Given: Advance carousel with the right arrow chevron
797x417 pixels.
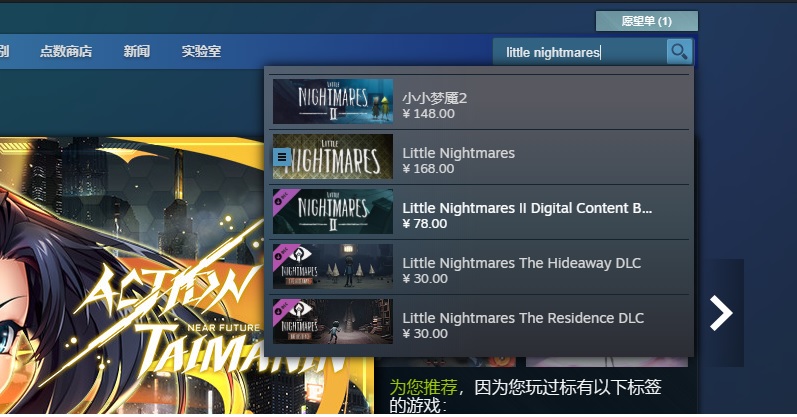Looking at the screenshot, I should point(721,313).
